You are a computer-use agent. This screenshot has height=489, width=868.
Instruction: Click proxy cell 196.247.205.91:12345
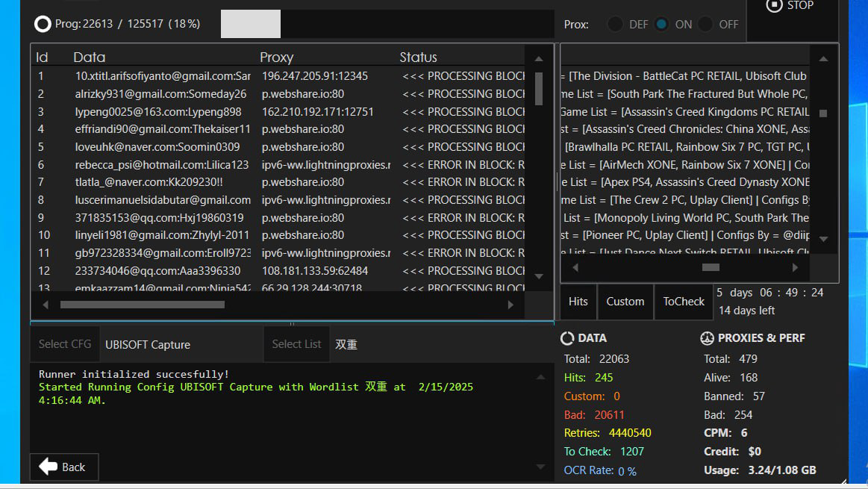pos(315,76)
